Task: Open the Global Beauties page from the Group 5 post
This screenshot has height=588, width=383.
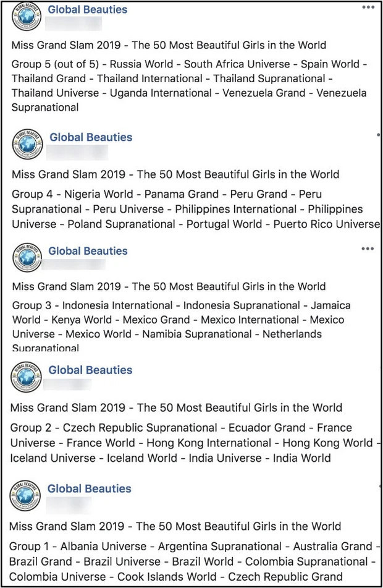Action: click(x=87, y=9)
